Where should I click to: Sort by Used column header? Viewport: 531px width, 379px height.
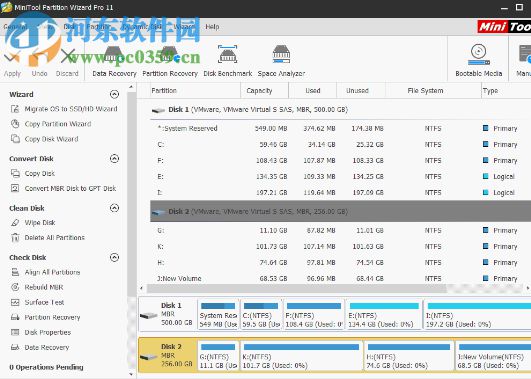coord(313,91)
